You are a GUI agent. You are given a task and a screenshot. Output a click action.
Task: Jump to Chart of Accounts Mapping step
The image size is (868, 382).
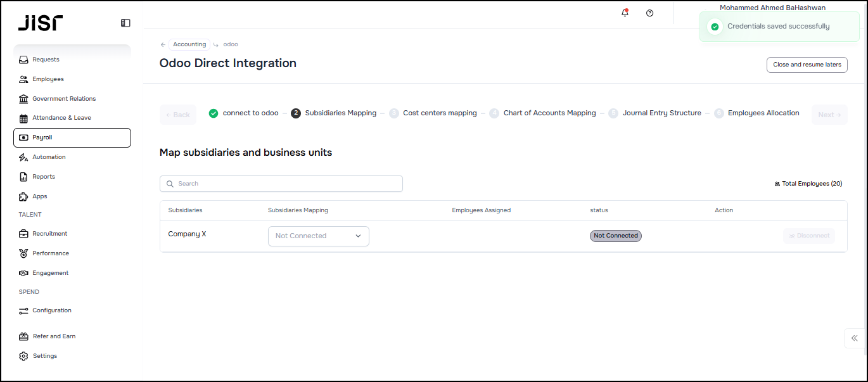[x=549, y=113]
